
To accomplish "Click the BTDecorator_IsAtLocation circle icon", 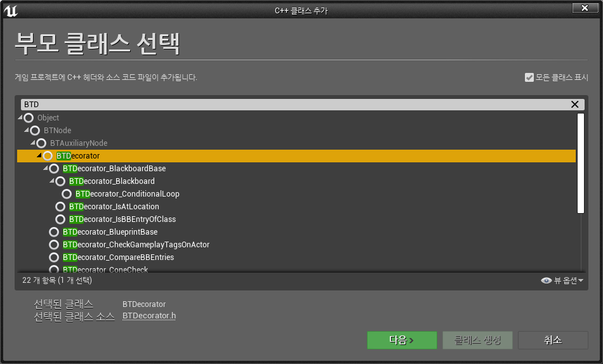I will 60,206.
